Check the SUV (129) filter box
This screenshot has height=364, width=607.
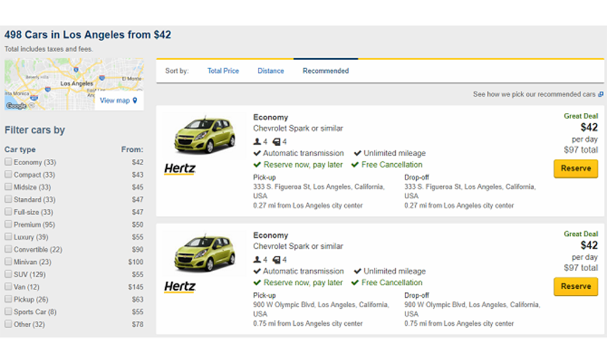8,274
